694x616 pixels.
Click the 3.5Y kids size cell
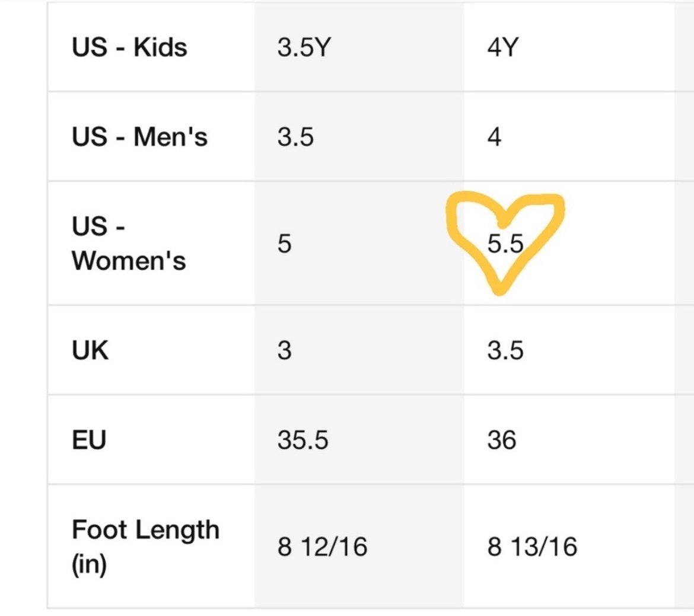coord(359,47)
